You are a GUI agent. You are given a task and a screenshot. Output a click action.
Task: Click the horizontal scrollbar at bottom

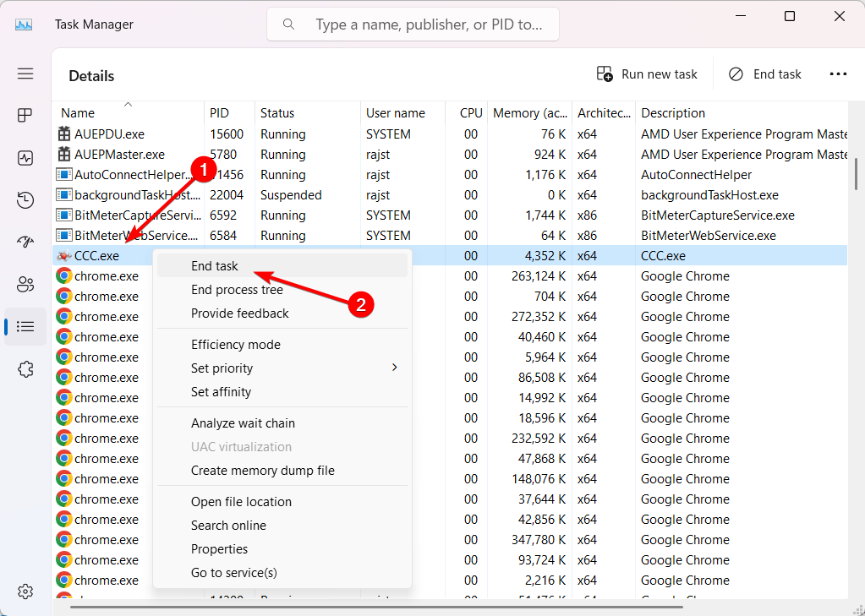377,608
